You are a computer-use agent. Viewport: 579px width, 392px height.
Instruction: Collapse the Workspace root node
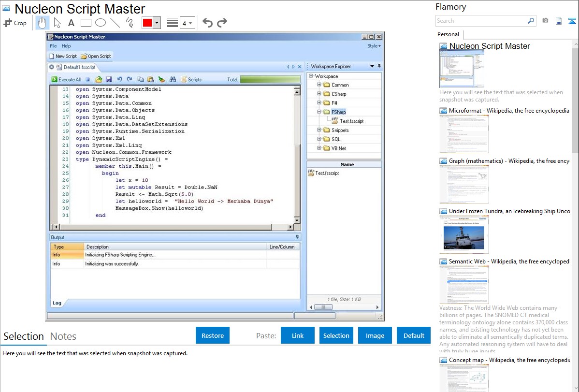(x=311, y=76)
